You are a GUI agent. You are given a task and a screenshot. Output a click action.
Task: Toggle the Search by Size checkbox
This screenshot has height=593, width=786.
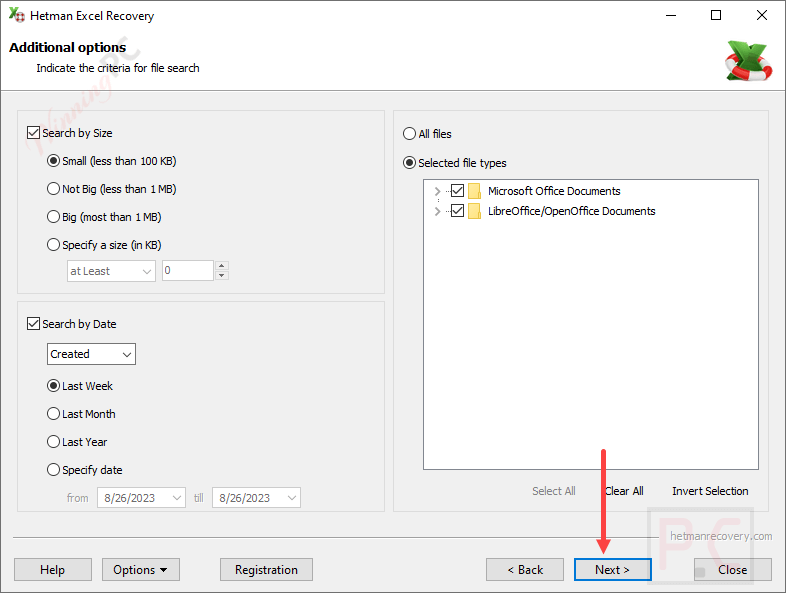coord(34,133)
